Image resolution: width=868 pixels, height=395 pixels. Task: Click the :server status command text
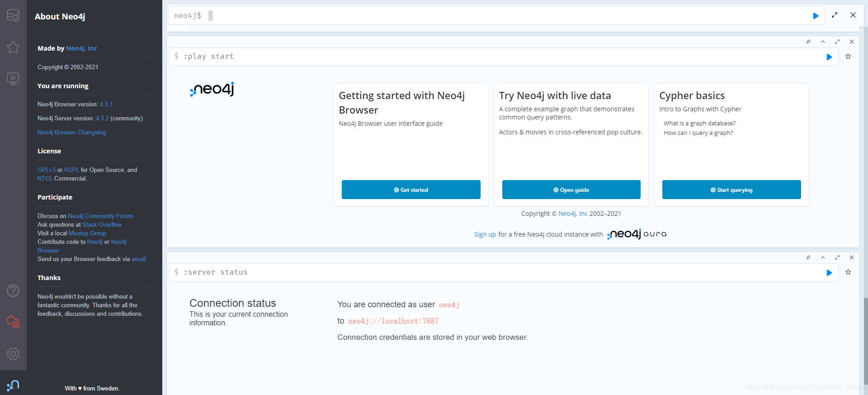[x=216, y=272]
